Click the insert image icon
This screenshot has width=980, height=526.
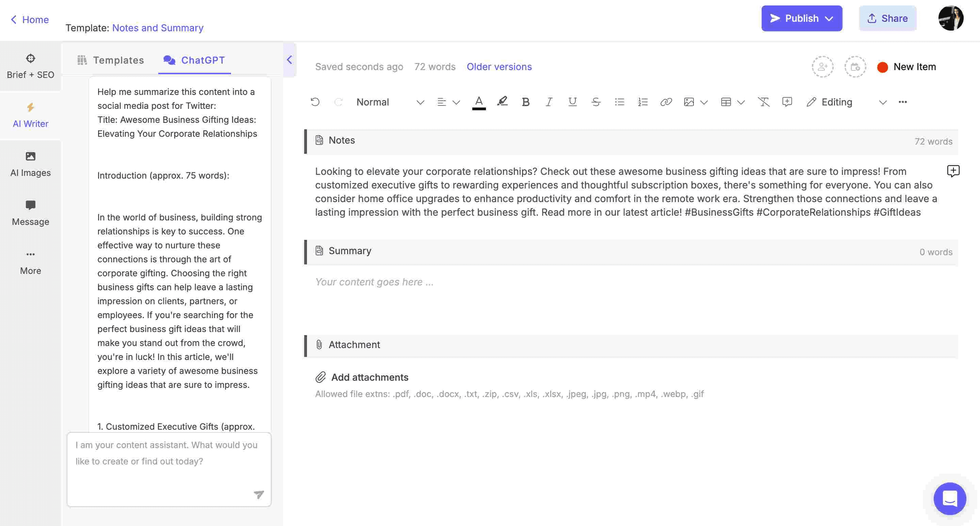pyautogui.click(x=689, y=102)
